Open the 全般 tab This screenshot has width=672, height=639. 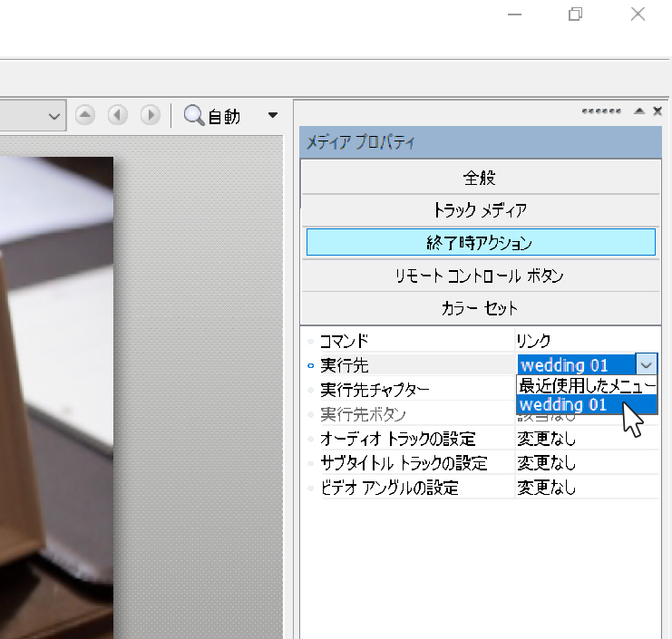[481, 178]
